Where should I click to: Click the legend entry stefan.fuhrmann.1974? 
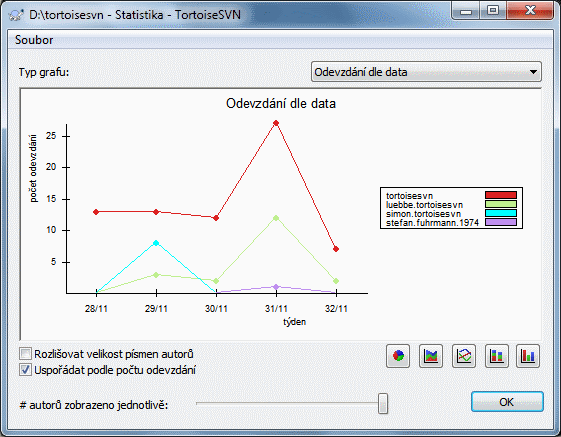(x=432, y=223)
